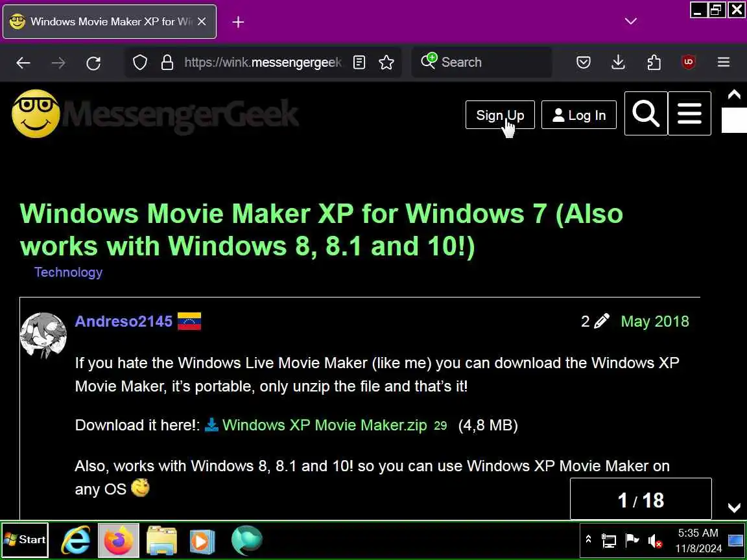Show hidden system tray icons

tap(588, 539)
